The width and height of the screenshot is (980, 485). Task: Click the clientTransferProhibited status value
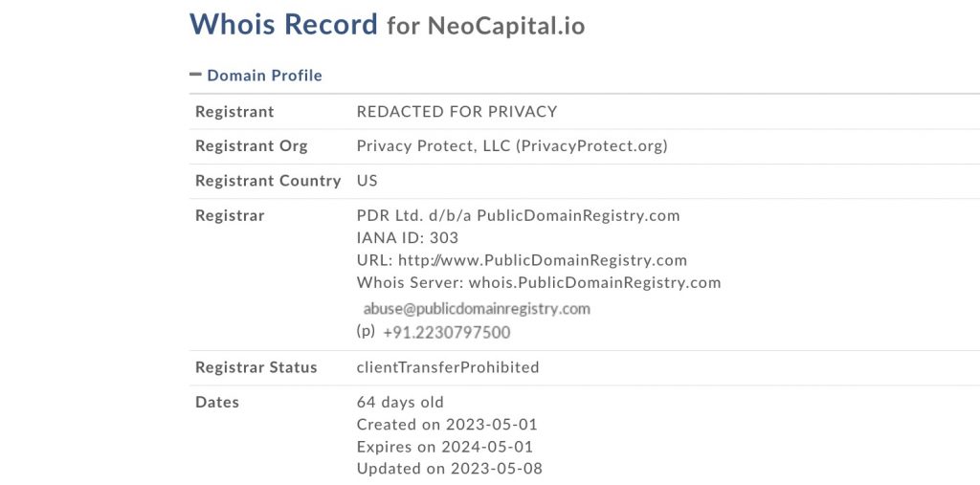point(448,367)
